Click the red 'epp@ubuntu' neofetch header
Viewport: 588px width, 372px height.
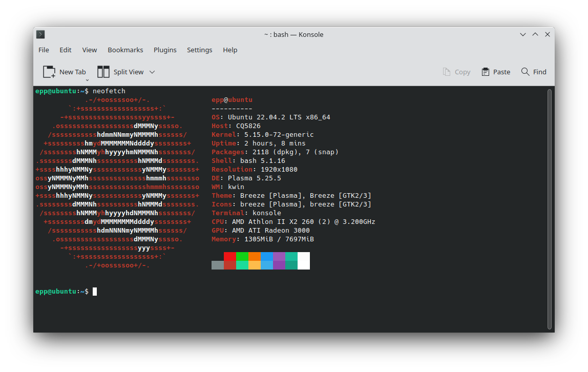pyautogui.click(x=232, y=100)
